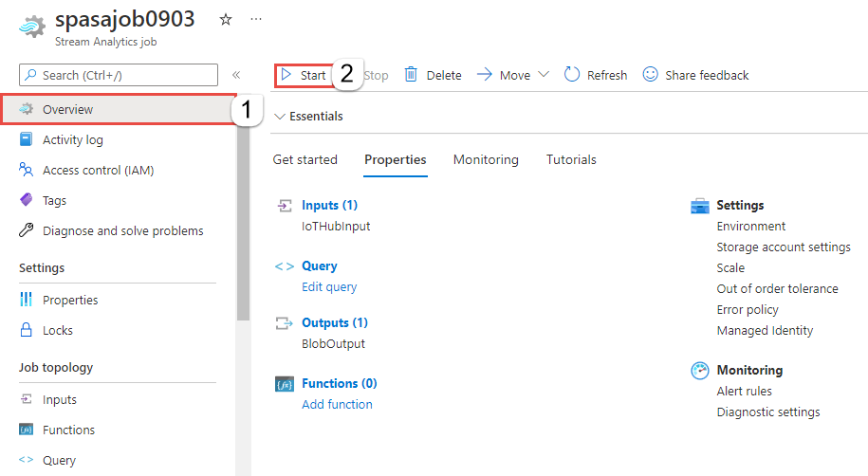Open the Tutorials tab

(571, 159)
